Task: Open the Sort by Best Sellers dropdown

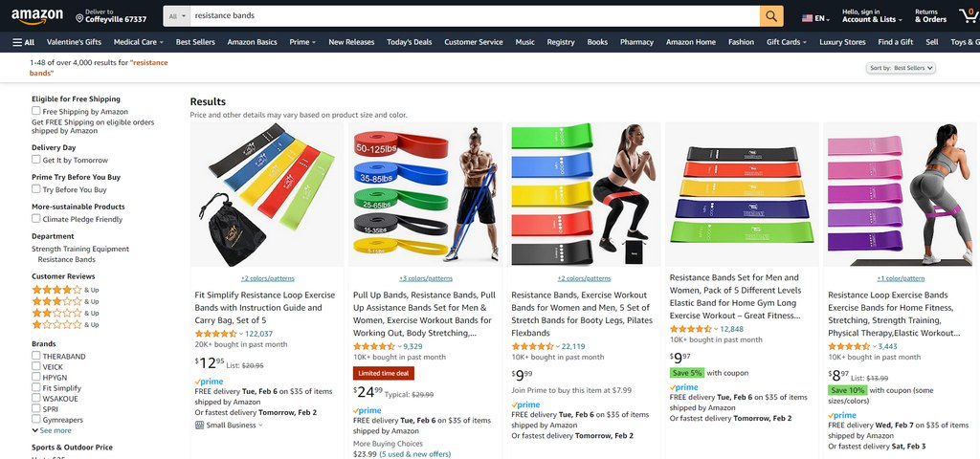Action: [901, 68]
